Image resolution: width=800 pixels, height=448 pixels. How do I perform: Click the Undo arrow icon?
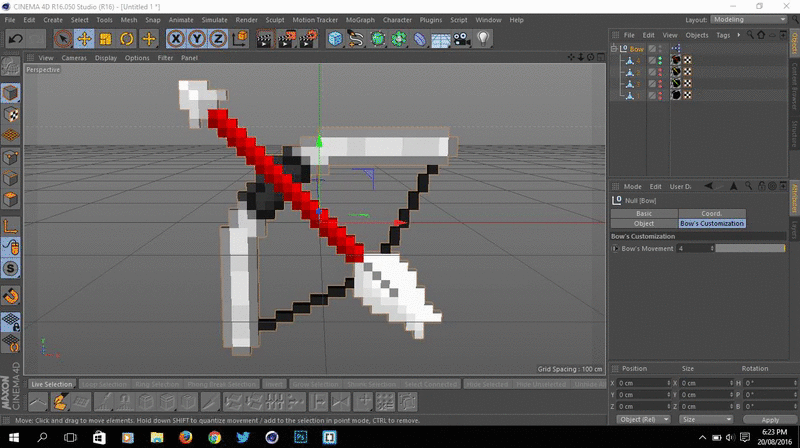pyautogui.click(x=15, y=39)
